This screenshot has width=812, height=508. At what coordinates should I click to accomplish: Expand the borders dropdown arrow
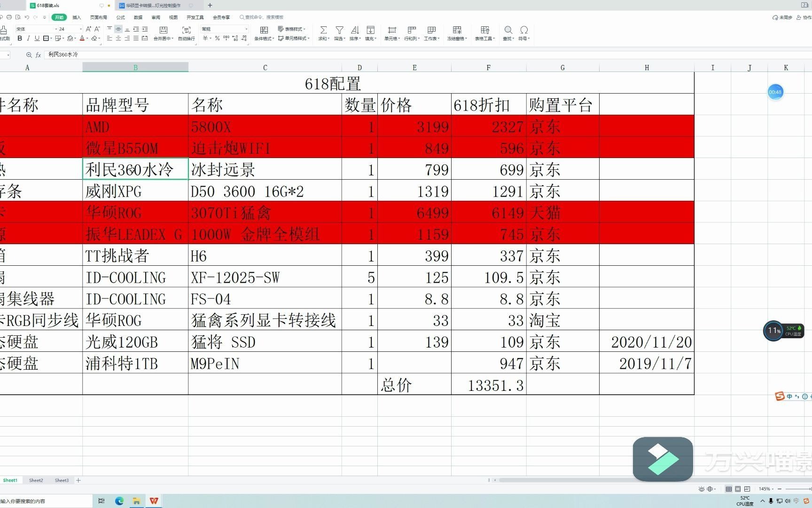click(51, 39)
